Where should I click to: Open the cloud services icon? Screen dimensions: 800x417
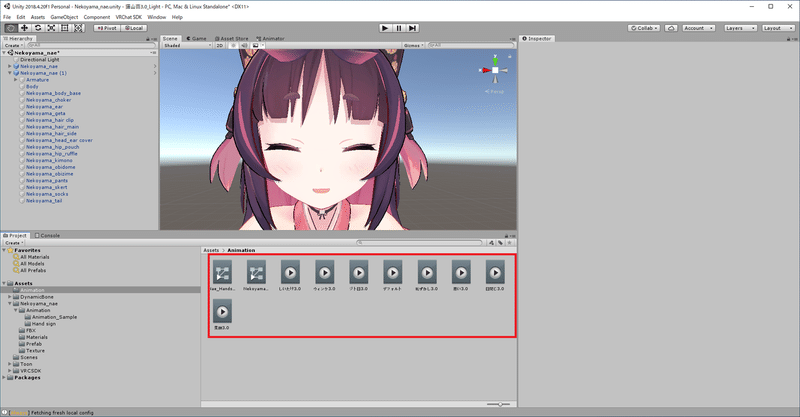tap(671, 28)
